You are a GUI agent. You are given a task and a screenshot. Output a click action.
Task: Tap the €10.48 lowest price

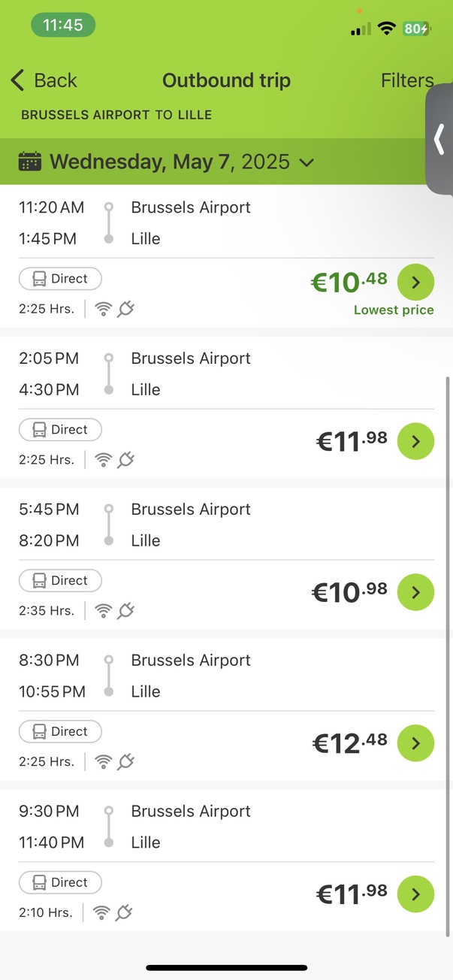349,283
